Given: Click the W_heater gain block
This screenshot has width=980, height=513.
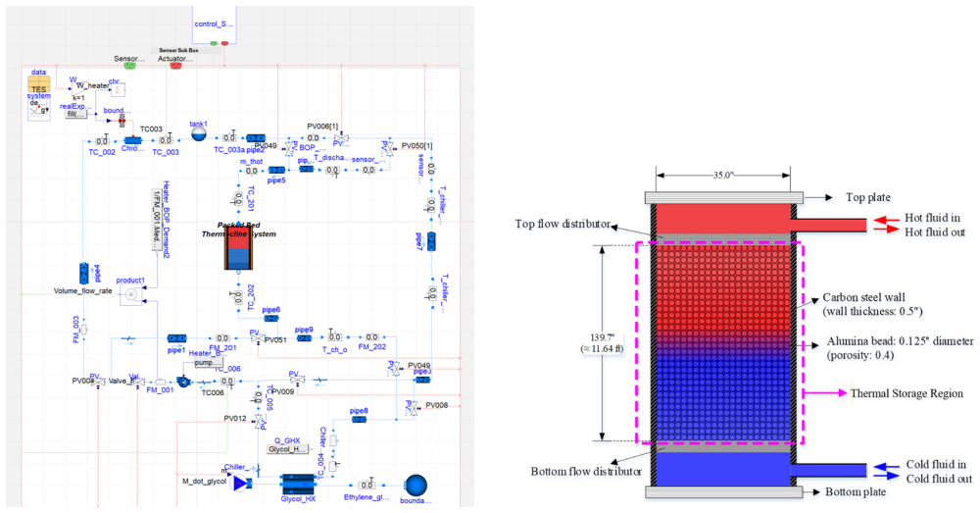Looking at the screenshot, I should coord(79,89).
